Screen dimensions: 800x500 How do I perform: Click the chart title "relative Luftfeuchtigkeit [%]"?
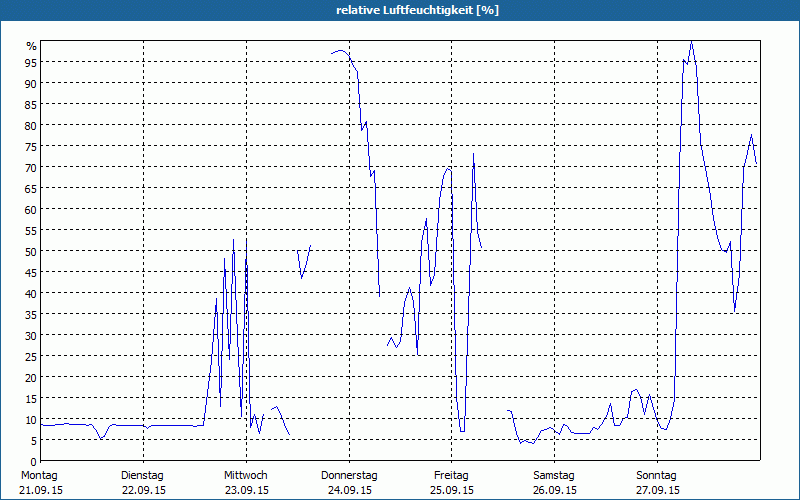coord(418,10)
